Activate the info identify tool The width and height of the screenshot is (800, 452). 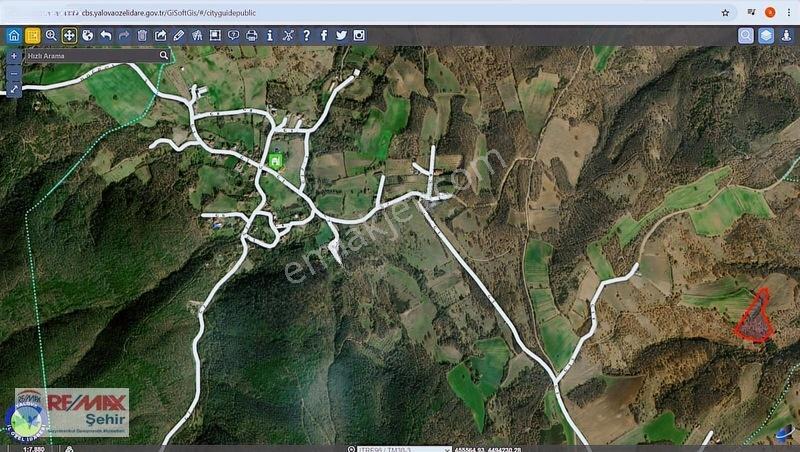tap(270, 35)
